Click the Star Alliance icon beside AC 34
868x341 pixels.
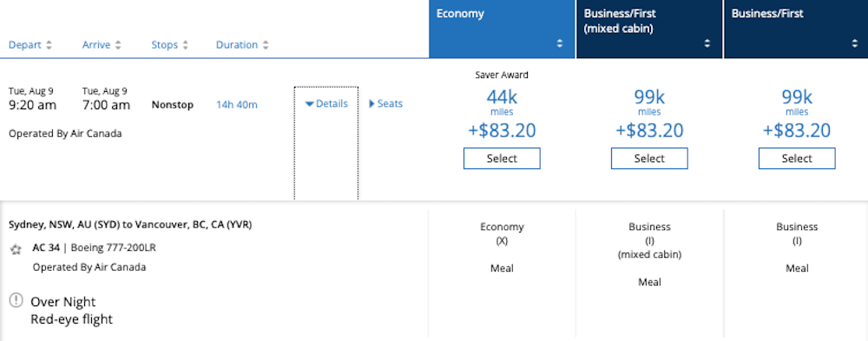pos(16,250)
